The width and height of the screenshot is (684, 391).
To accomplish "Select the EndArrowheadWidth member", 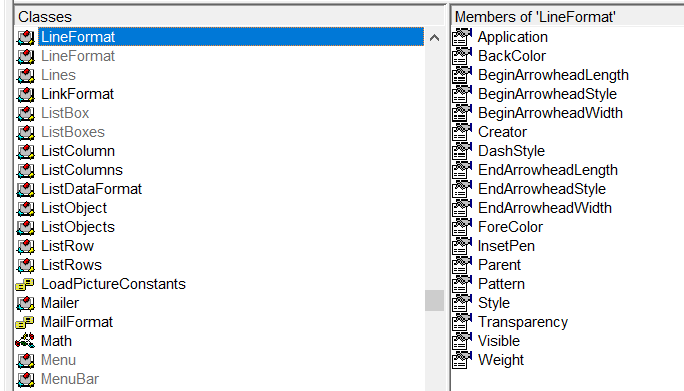I will click(545, 208).
